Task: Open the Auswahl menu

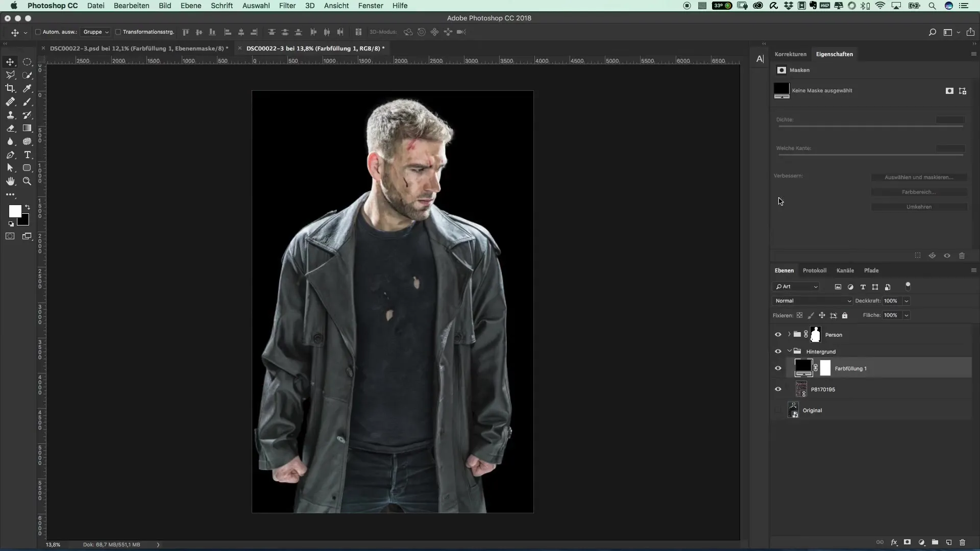Action: pos(256,6)
